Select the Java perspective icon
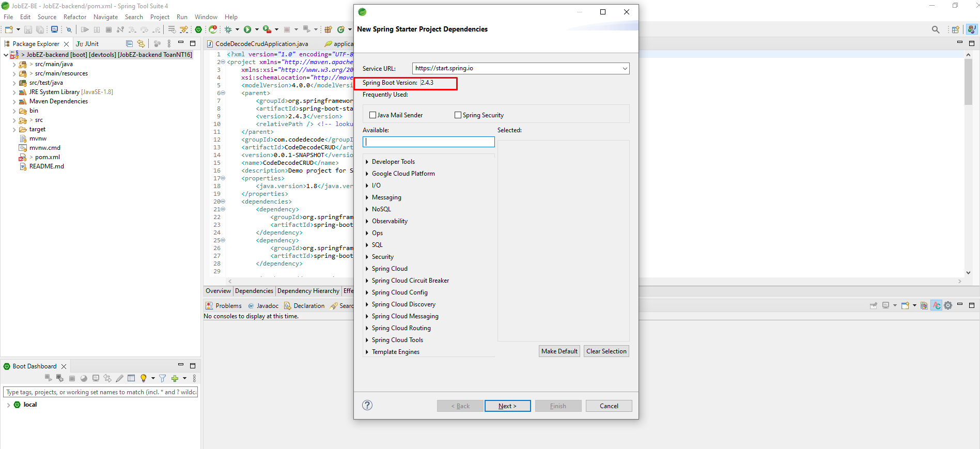 972,29
